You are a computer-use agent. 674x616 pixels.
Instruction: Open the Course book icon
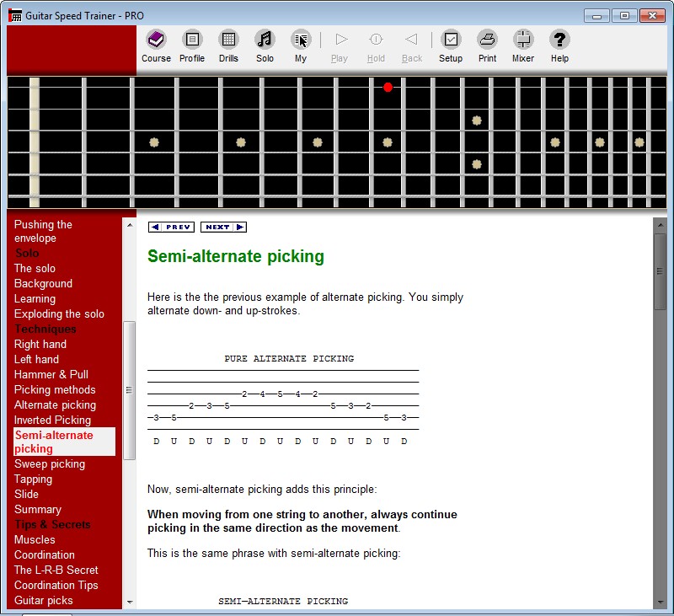point(156,40)
